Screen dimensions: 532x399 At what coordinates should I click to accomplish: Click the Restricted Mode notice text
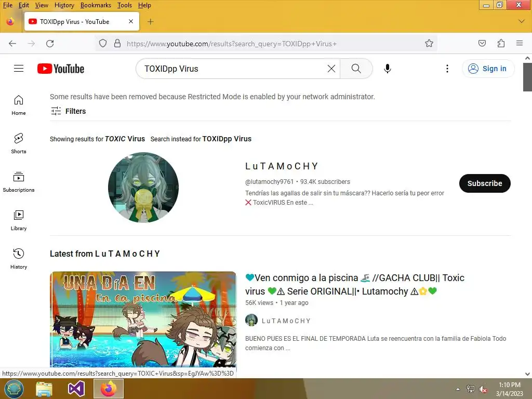(x=212, y=97)
